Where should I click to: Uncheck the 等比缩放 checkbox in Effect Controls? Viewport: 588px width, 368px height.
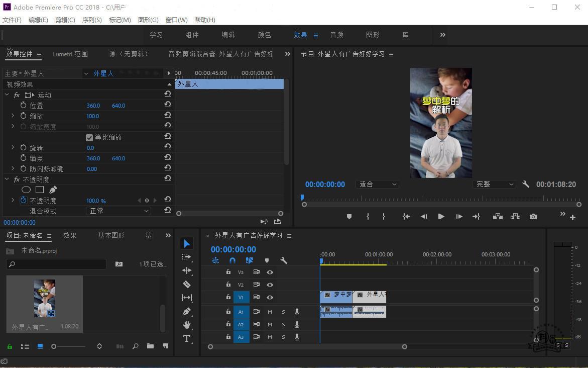coord(89,137)
